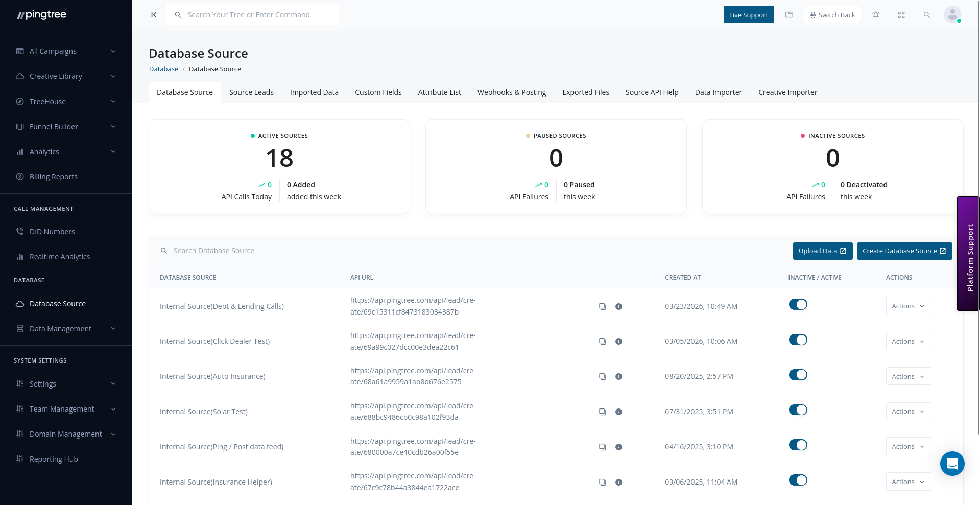Turn off Internal Source(Click Dealer Test) active switch
This screenshot has width=980, height=505.
coord(798,340)
